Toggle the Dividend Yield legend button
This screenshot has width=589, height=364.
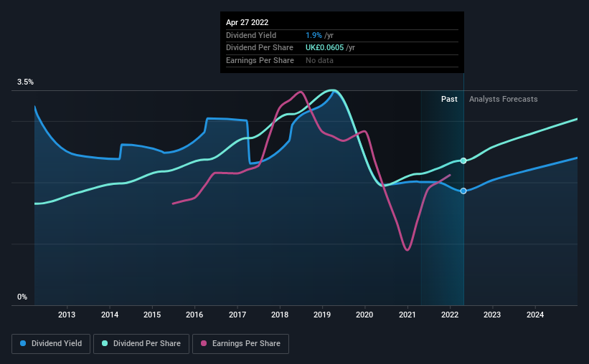coord(51,344)
